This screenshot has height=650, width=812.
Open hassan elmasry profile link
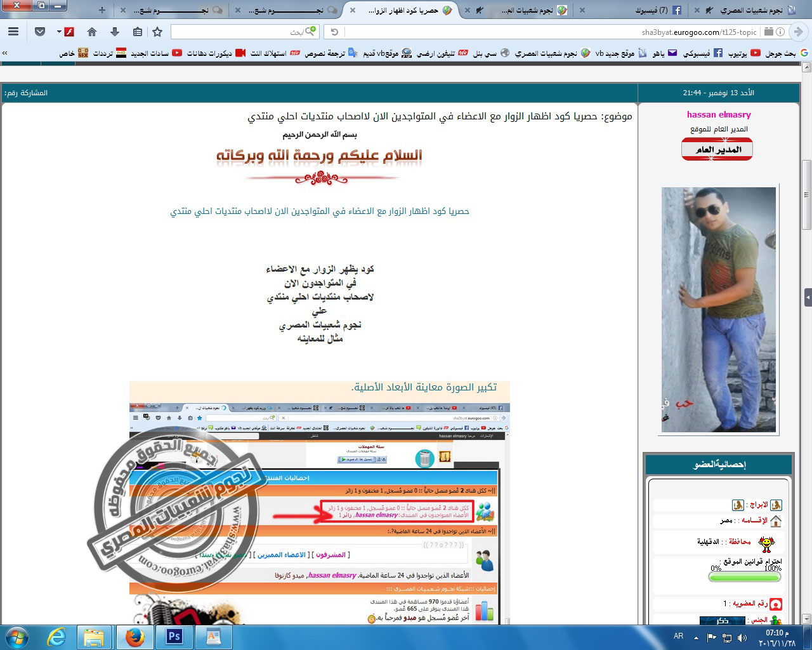click(719, 115)
